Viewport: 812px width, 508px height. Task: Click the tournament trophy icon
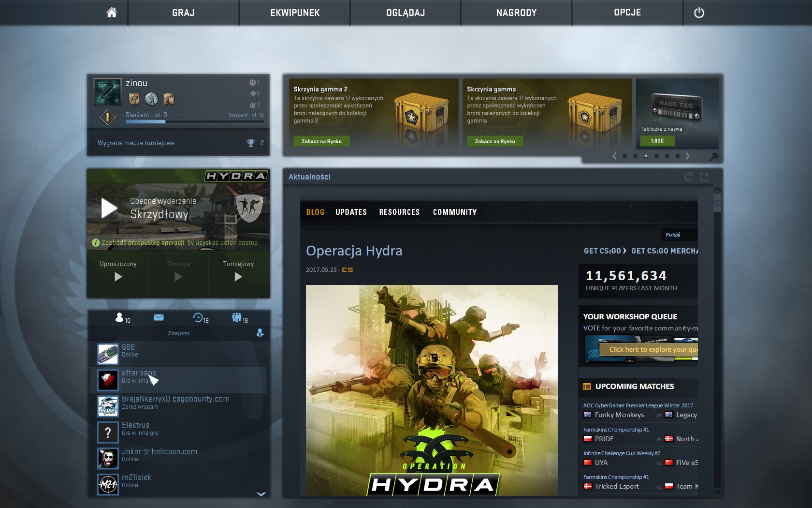click(x=250, y=143)
